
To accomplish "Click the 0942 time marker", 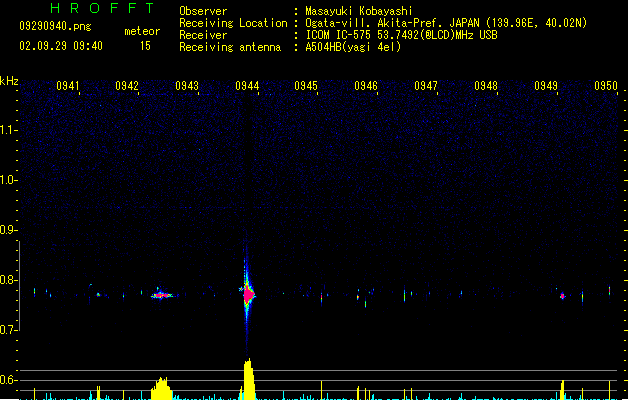I will pos(127,86).
